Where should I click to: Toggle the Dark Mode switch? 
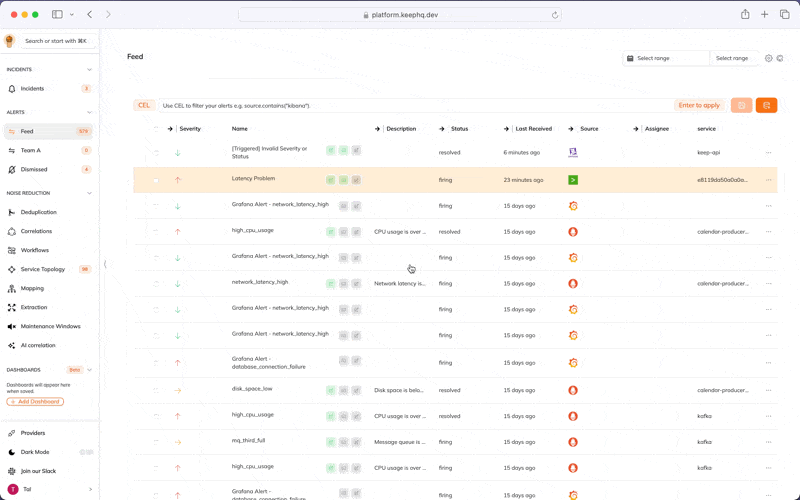click(86, 452)
